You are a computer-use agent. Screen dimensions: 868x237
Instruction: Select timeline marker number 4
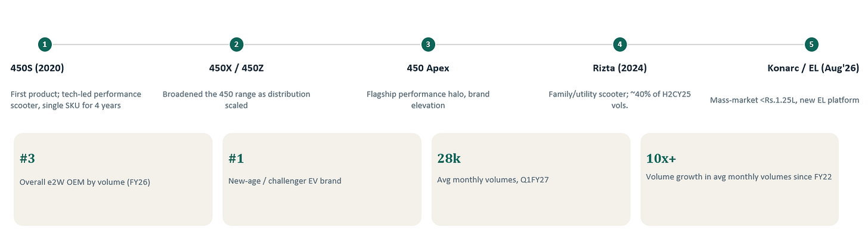click(620, 45)
